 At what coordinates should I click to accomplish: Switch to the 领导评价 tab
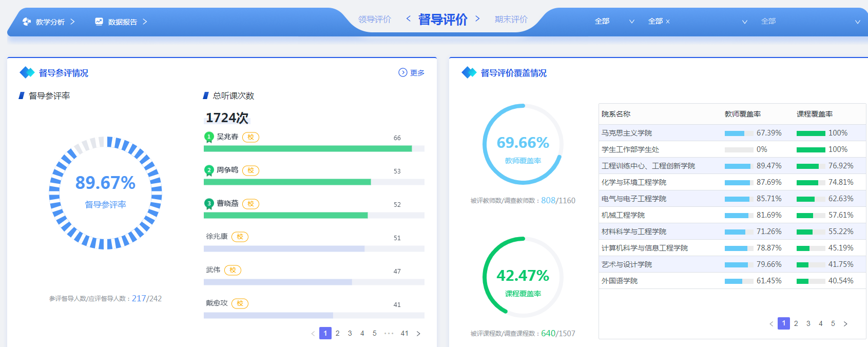tap(375, 20)
